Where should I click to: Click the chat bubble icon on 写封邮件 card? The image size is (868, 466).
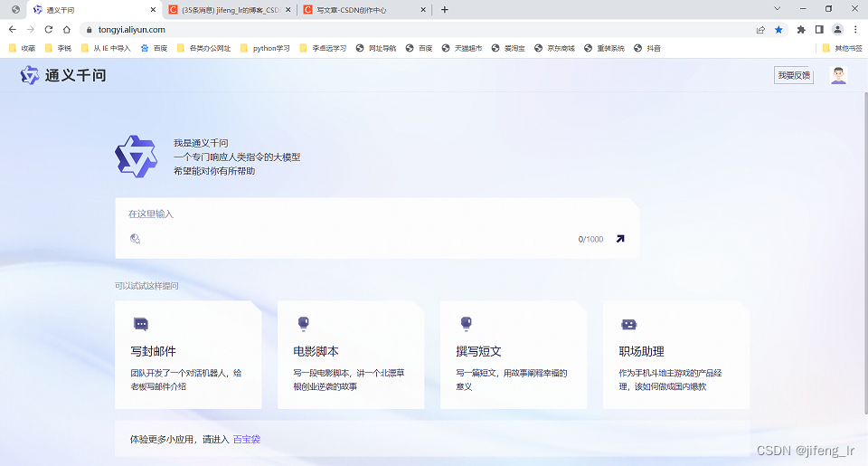click(x=141, y=324)
